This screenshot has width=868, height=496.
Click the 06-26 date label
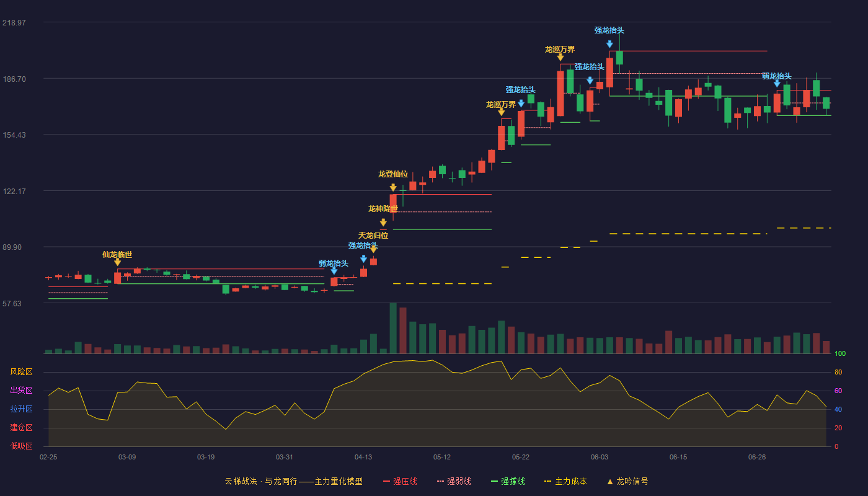[757, 457]
